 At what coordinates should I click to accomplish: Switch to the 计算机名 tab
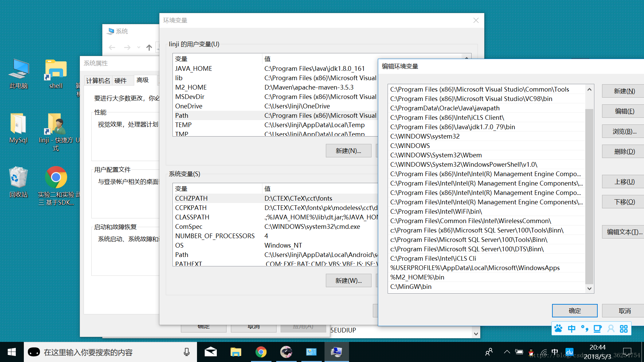click(x=98, y=81)
